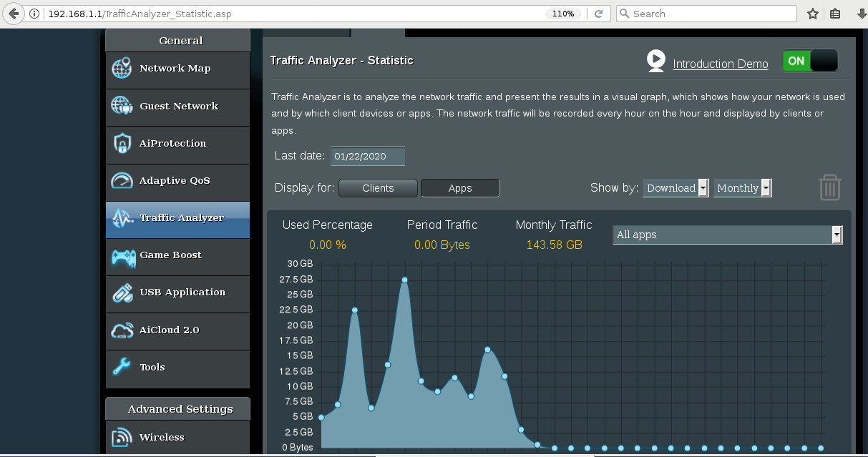Display traffic for Apps
This screenshot has height=457, width=868.
[x=460, y=188]
